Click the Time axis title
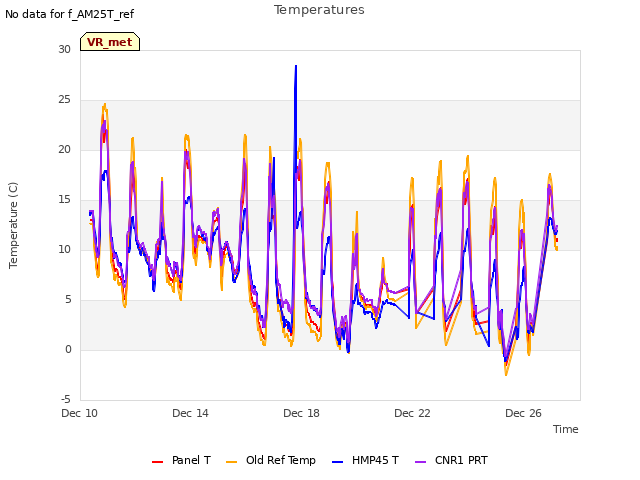This screenshot has height=480, width=640. tap(566, 429)
